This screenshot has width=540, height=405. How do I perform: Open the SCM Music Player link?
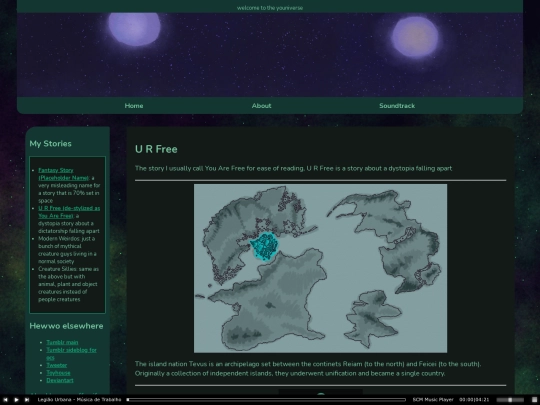coord(433,399)
